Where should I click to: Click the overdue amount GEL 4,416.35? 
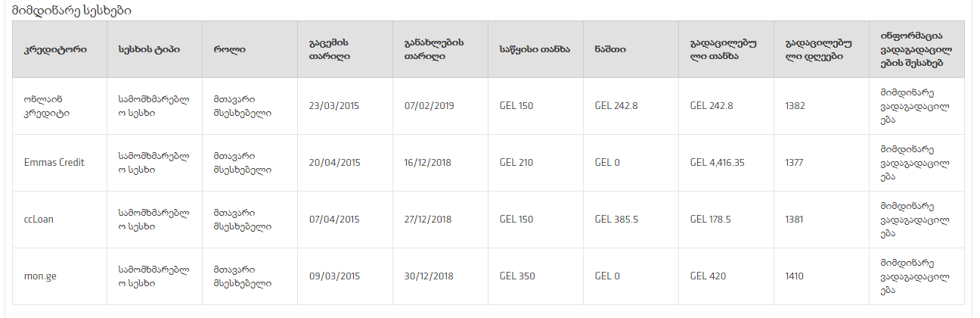[x=718, y=163]
